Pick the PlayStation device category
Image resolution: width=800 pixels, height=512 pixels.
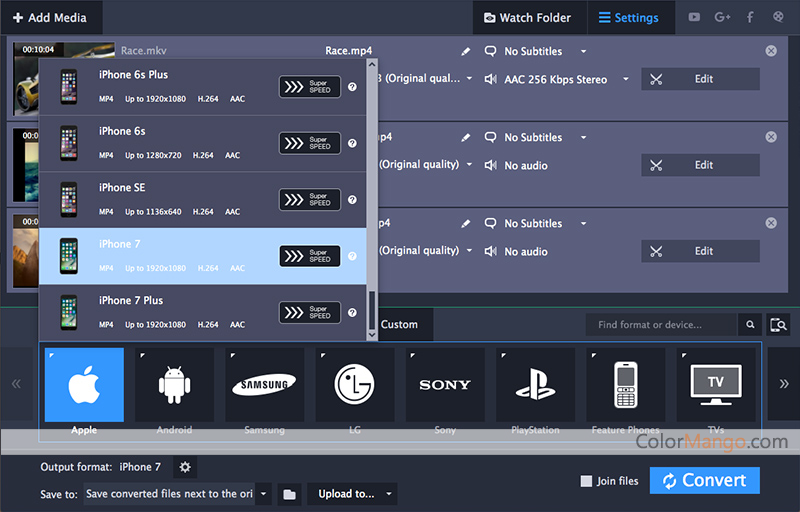click(535, 385)
